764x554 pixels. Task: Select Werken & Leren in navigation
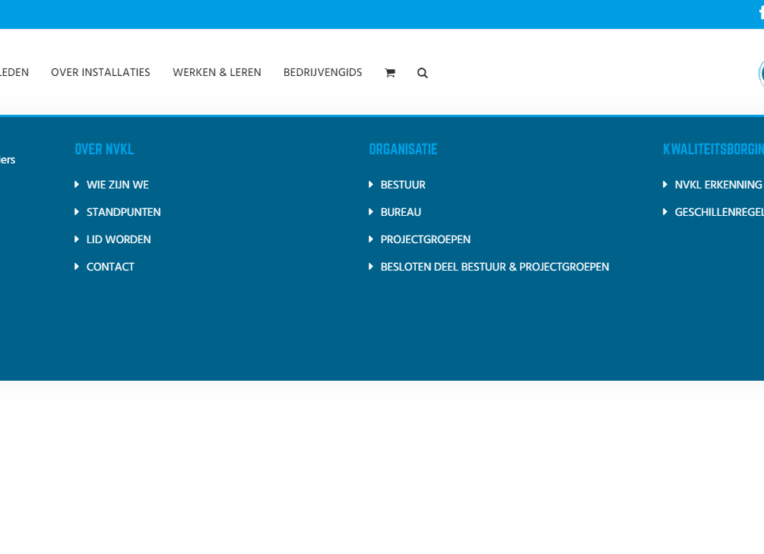(x=216, y=73)
